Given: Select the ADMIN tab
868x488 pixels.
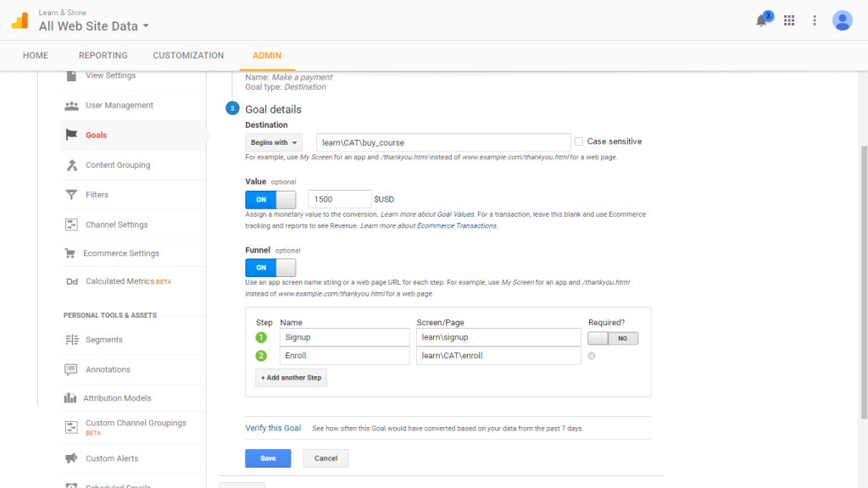Looking at the screenshot, I should coord(267,55).
